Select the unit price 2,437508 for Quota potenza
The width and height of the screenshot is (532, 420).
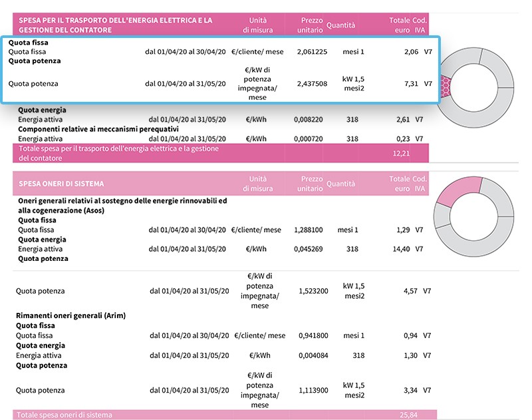[311, 84]
